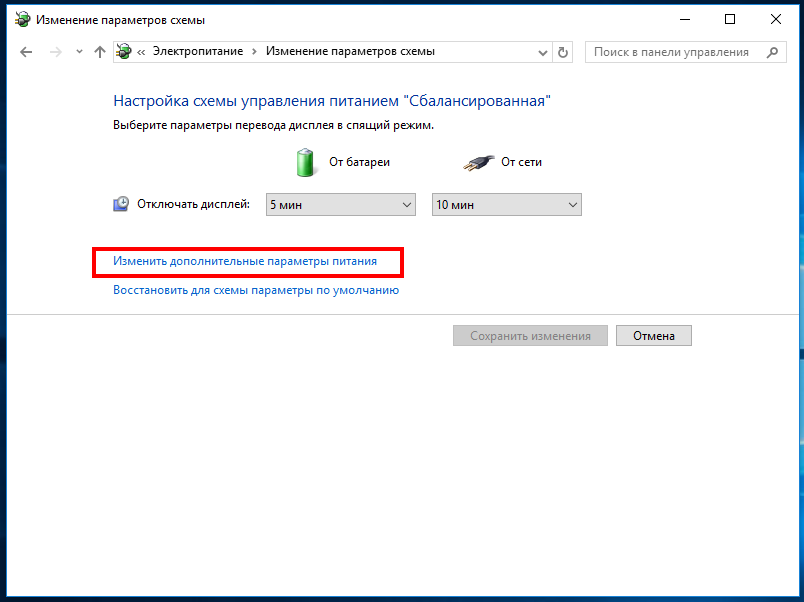Click the magnifier search icon

coord(772,52)
